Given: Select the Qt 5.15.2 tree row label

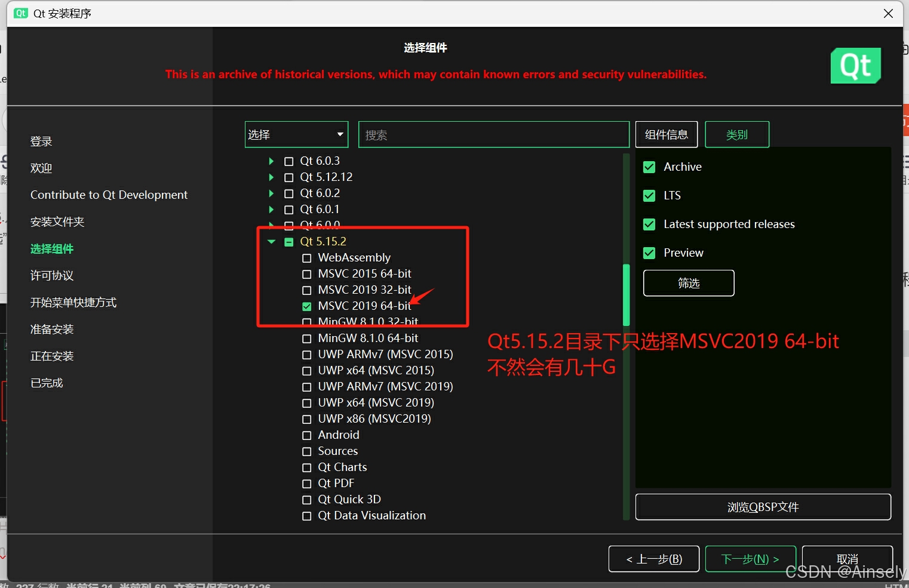Looking at the screenshot, I should click(323, 242).
